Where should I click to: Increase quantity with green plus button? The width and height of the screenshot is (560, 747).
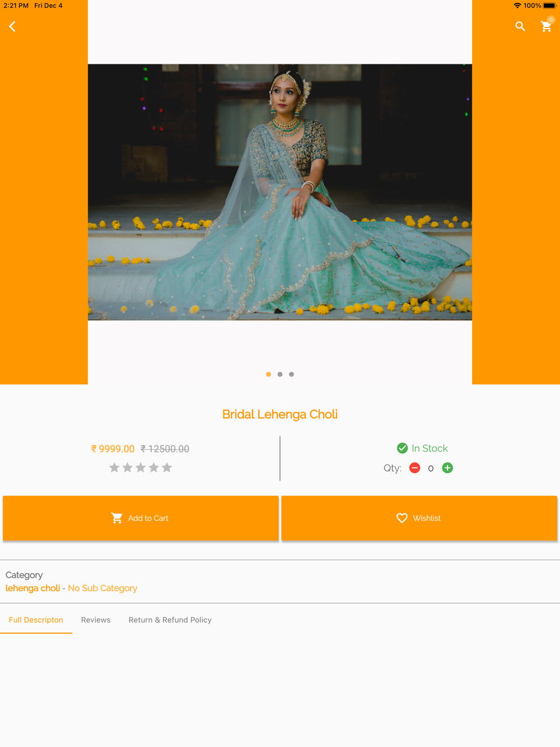(447, 468)
